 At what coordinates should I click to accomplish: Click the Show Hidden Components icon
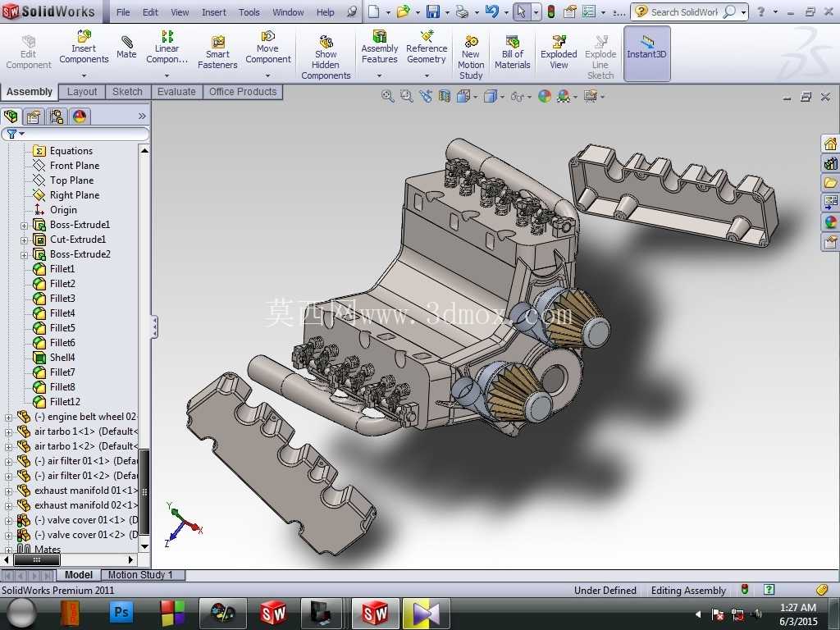pos(326,57)
